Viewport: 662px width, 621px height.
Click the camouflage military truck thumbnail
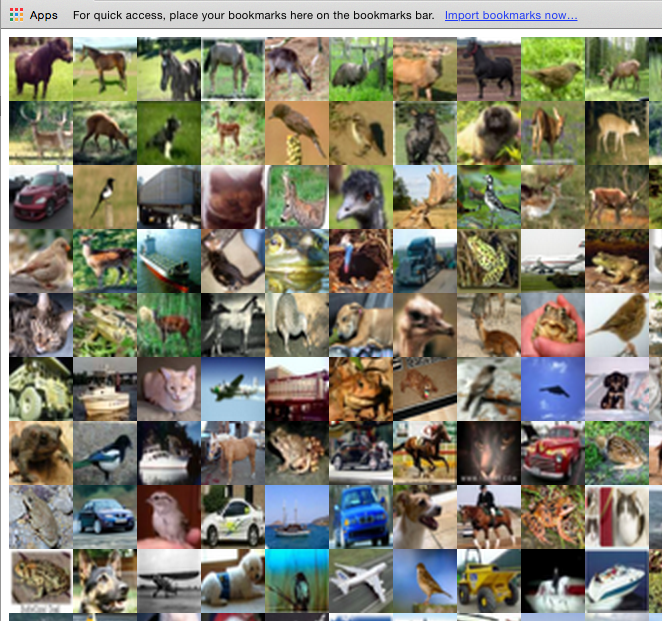coord(41,389)
